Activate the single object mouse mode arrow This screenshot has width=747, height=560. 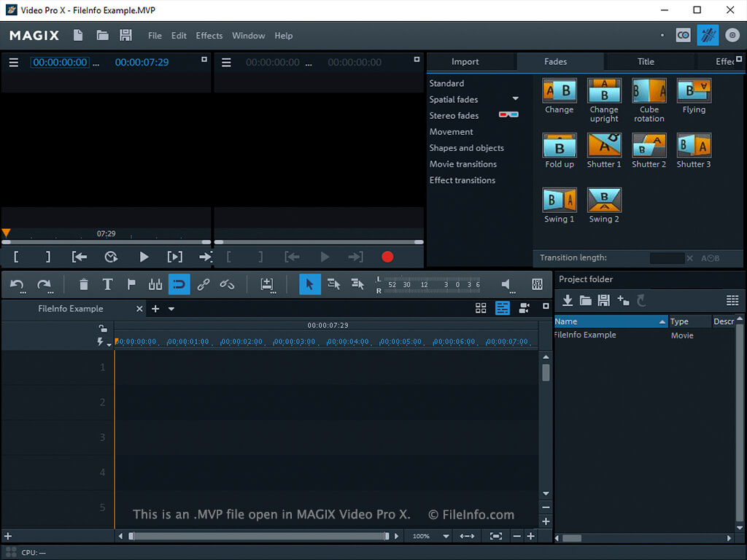309,285
